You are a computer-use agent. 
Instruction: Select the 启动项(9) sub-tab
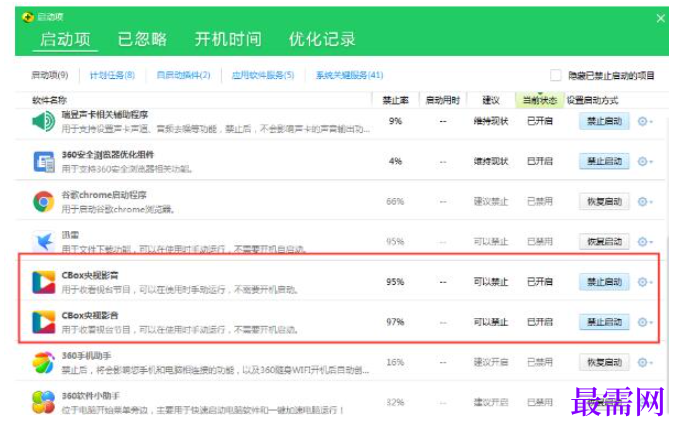coord(50,75)
